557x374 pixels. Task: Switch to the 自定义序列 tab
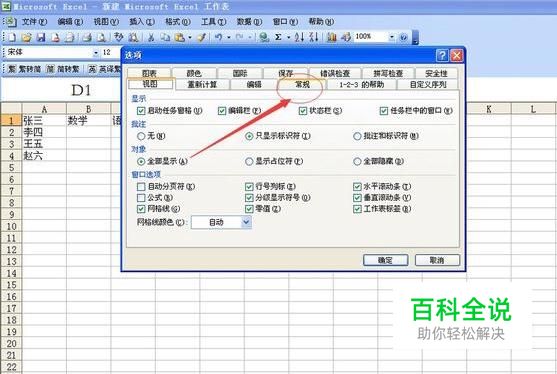(428, 85)
